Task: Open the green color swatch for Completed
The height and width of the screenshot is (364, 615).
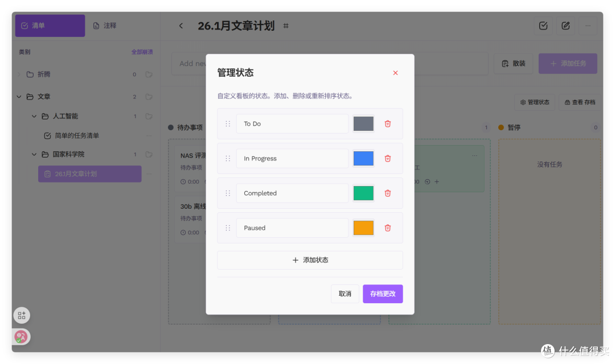Action: [363, 193]
